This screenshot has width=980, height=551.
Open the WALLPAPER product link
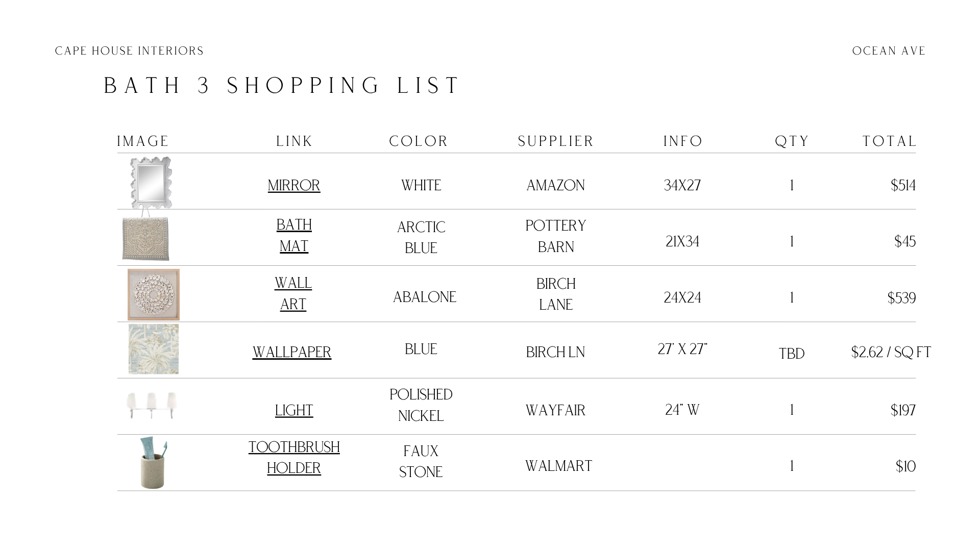292,352
